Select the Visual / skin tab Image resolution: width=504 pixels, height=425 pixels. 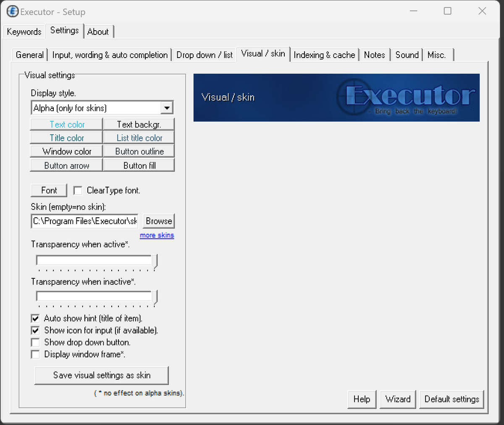click(263, 53)
